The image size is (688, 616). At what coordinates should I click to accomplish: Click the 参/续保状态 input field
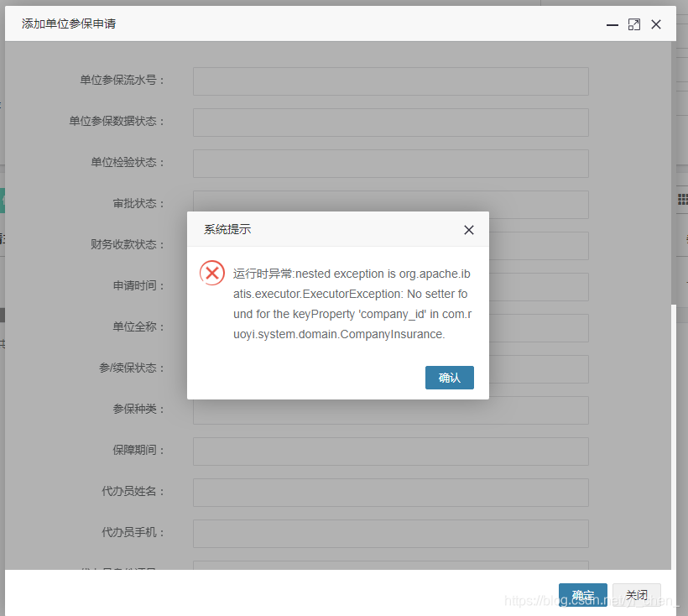(x=539, y=369)
